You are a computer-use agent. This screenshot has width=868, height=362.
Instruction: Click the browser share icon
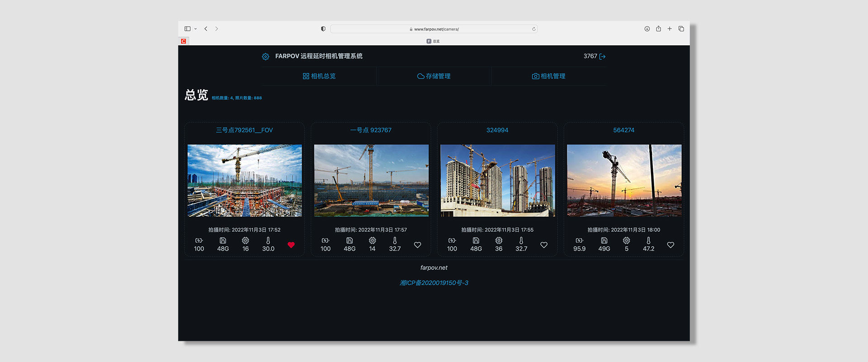tap(658, 29)
